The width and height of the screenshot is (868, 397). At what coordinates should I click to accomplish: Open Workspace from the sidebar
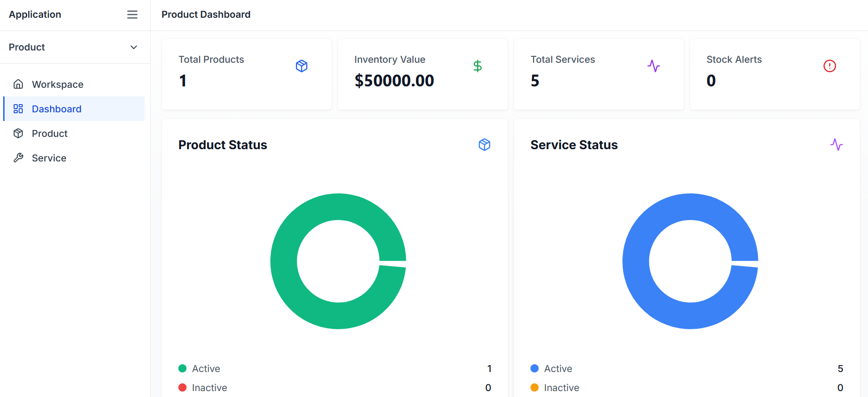pyautogui.click(x=58, y=85)
